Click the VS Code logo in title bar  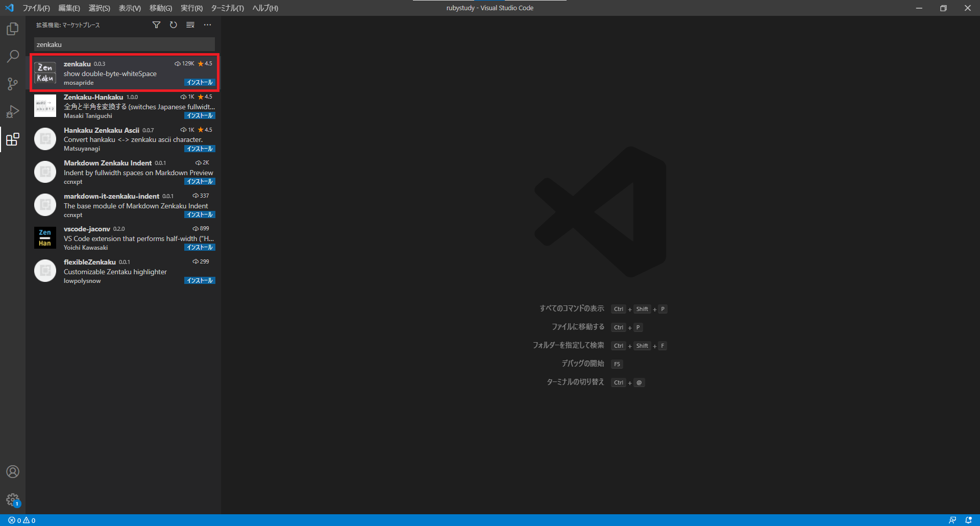pyautogui.click(x=9, y=8)
